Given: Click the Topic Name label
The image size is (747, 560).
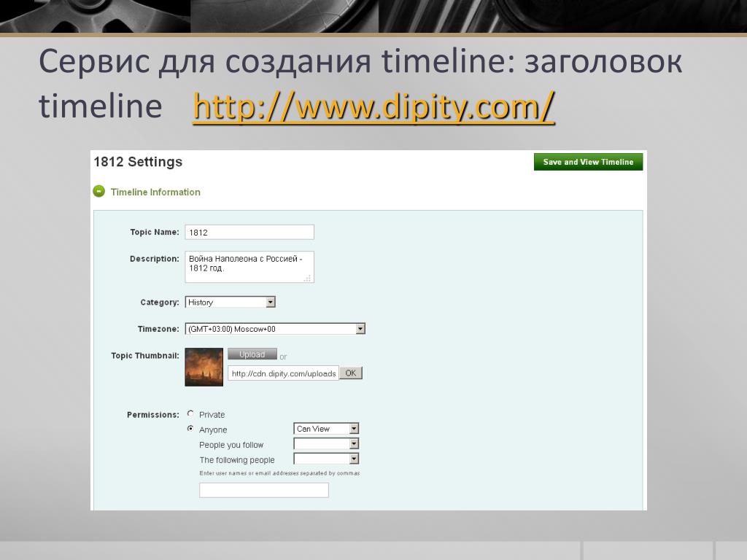Looking at the screenshot, I should [x=155, y=232].
